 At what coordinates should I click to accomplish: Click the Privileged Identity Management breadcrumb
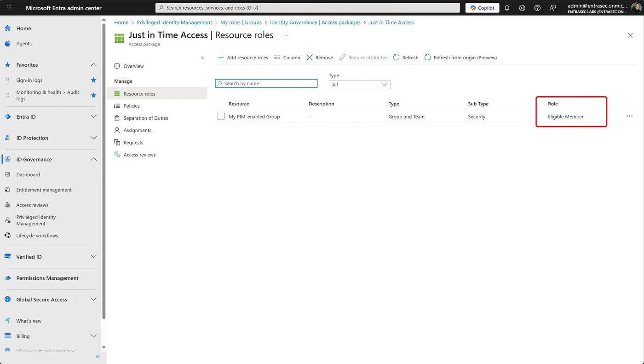pos(174,22)
